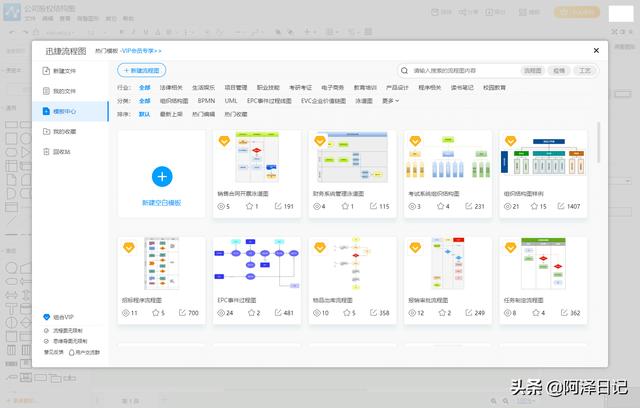Close the 迅捷流程图 template dialog
The width and height of the screenshot is (640, 408).
point(596,51)
